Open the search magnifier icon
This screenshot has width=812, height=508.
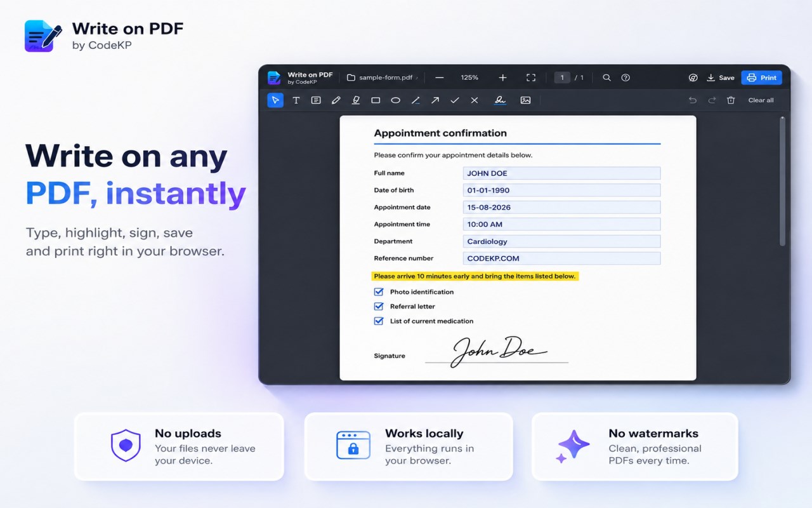pyautogui.click(x=607, y=77)
